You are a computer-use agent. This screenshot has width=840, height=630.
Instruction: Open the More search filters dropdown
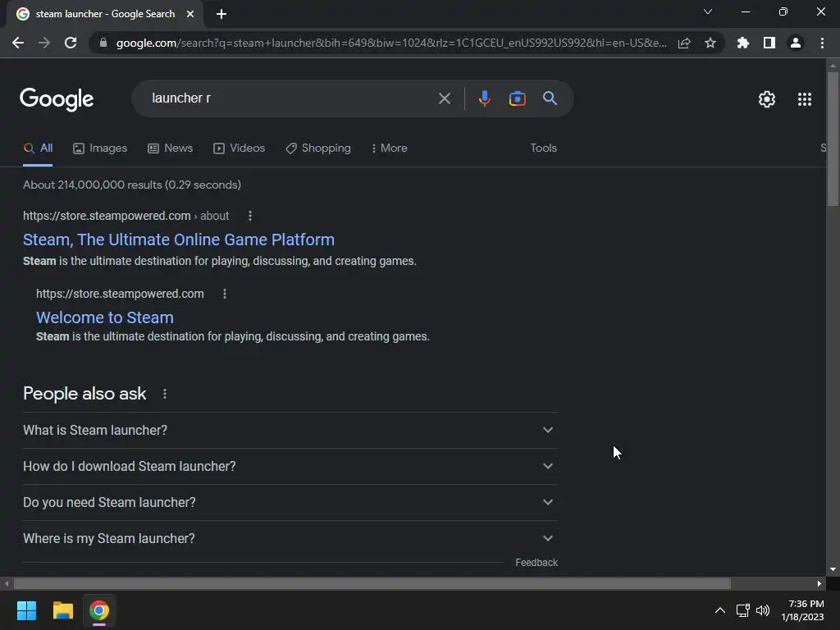(x=389, y=148)
